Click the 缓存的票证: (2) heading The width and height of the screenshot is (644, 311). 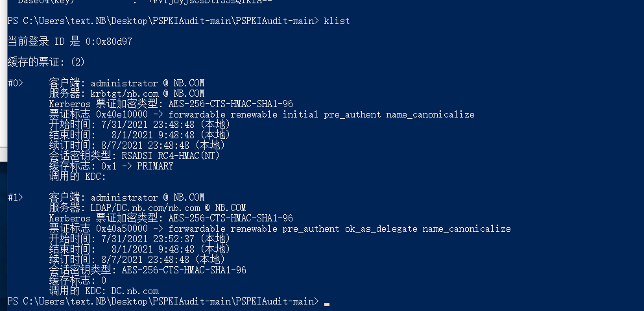[x=46, y=62]
